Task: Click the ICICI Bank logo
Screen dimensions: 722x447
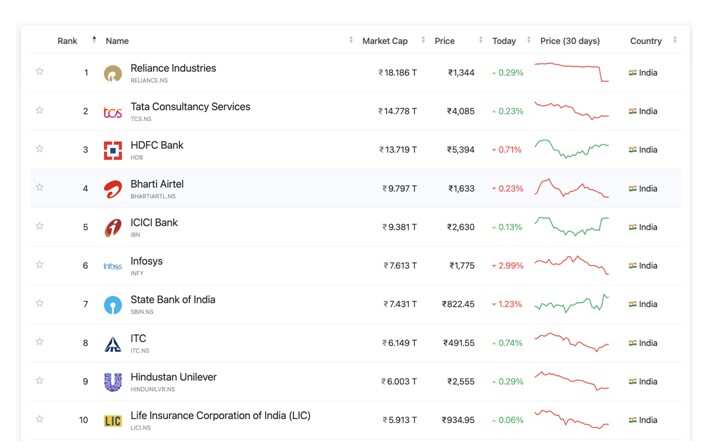Action: (x=113, y=228)
